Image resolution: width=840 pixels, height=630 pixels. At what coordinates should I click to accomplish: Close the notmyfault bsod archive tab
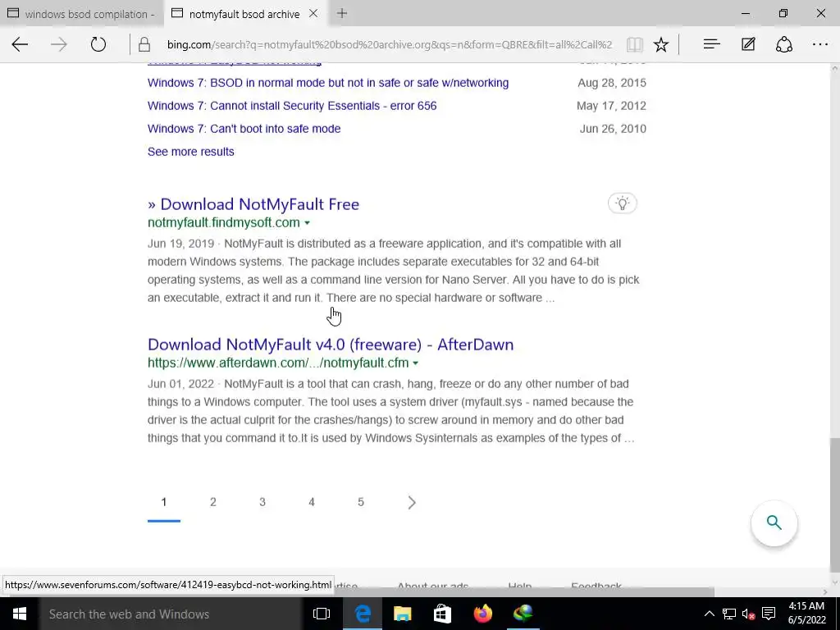click(314, 14)
